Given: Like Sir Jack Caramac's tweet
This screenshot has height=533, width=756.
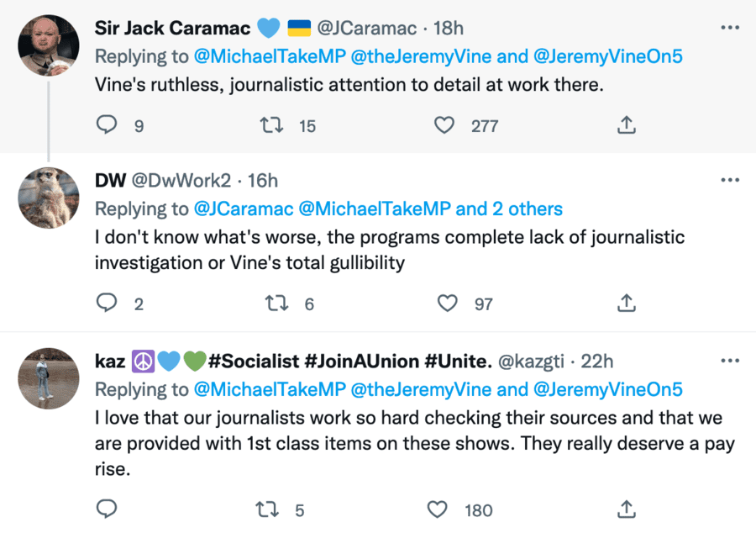Looking at the screenshot, I should [444, 125].
